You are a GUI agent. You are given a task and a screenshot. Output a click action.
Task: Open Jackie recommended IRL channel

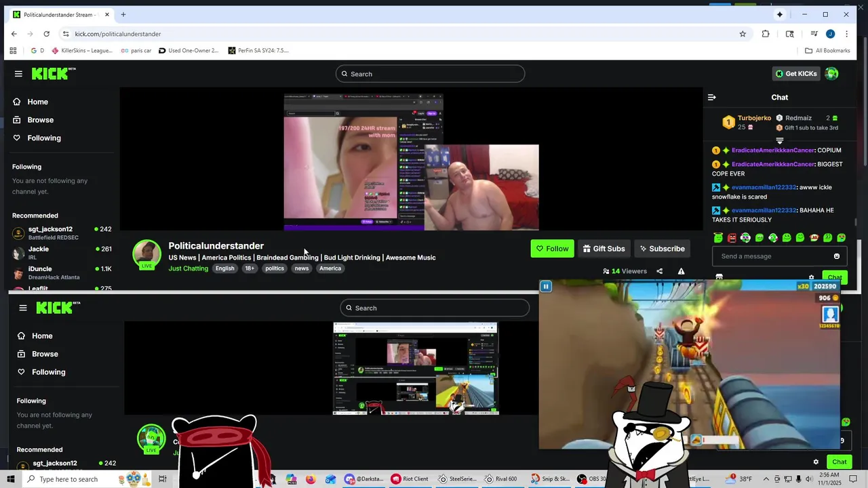[60, 253]
